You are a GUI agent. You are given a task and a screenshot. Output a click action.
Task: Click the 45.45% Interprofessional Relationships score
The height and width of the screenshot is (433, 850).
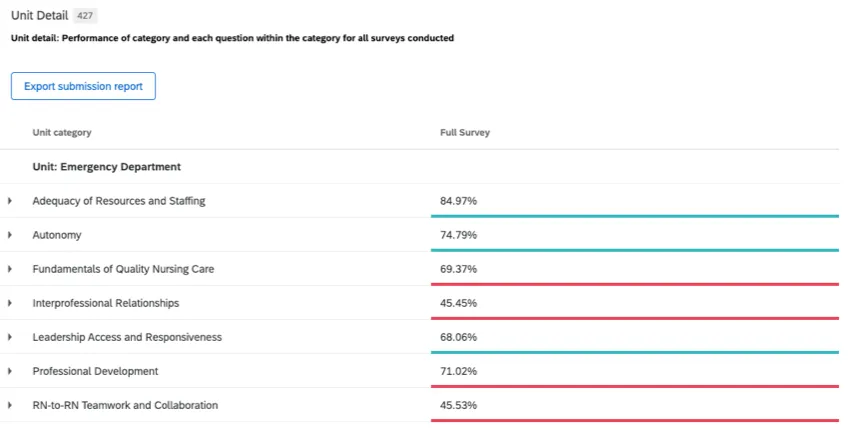pos(459,303)
